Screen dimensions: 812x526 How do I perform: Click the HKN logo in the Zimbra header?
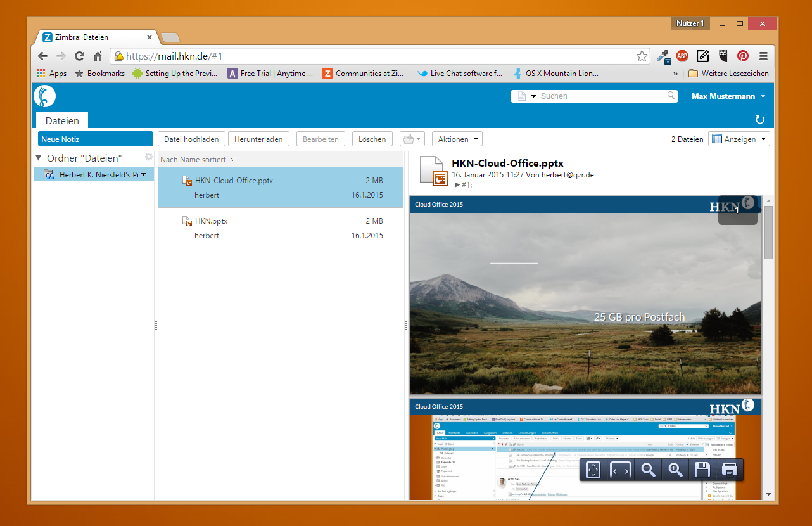pos(45,96)
